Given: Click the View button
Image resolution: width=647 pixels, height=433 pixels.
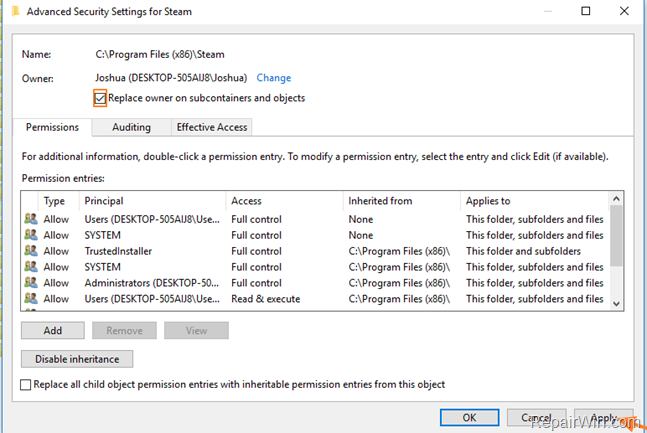Looking at the screenshot, I should coord(196,331).
